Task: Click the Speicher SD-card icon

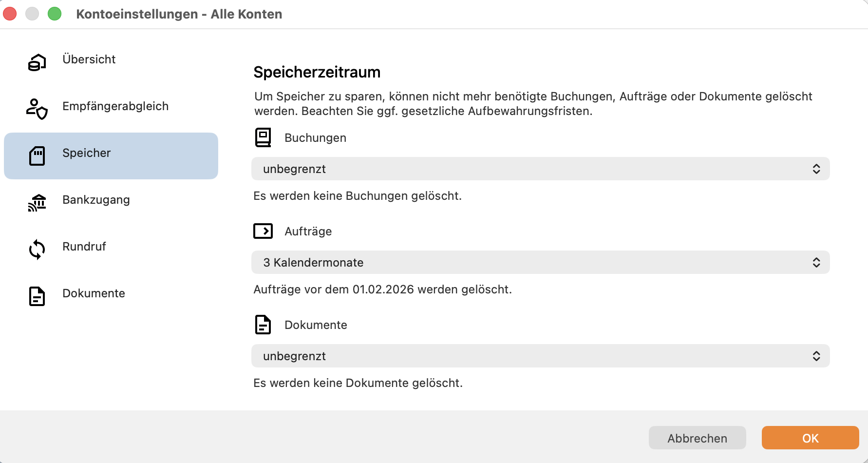Action: click(37, 156)
